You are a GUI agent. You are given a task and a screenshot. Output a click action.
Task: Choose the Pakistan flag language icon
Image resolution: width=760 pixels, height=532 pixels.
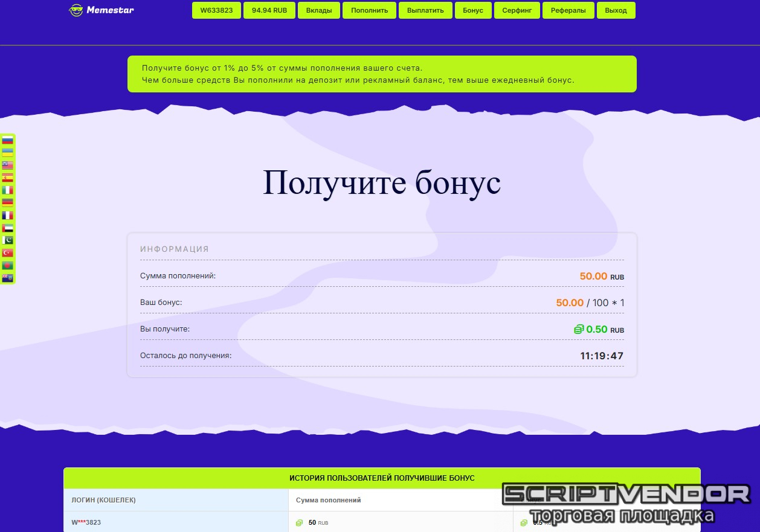7,240
